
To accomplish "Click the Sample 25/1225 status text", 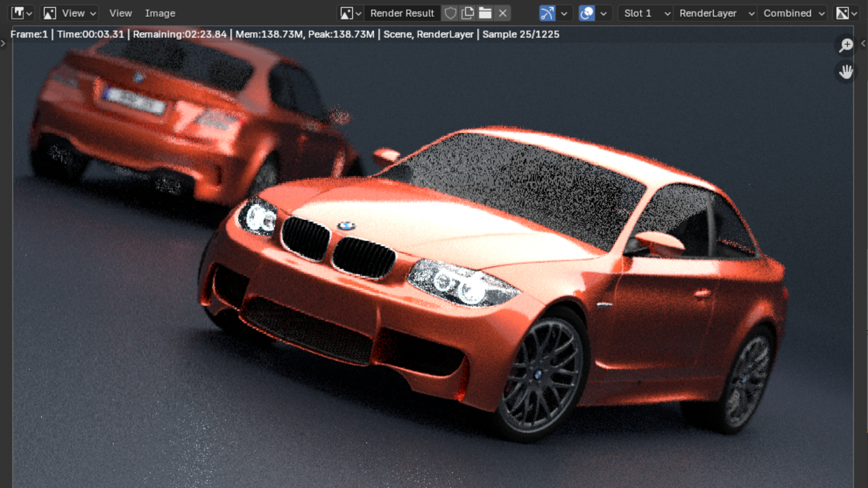I will 521,34.
